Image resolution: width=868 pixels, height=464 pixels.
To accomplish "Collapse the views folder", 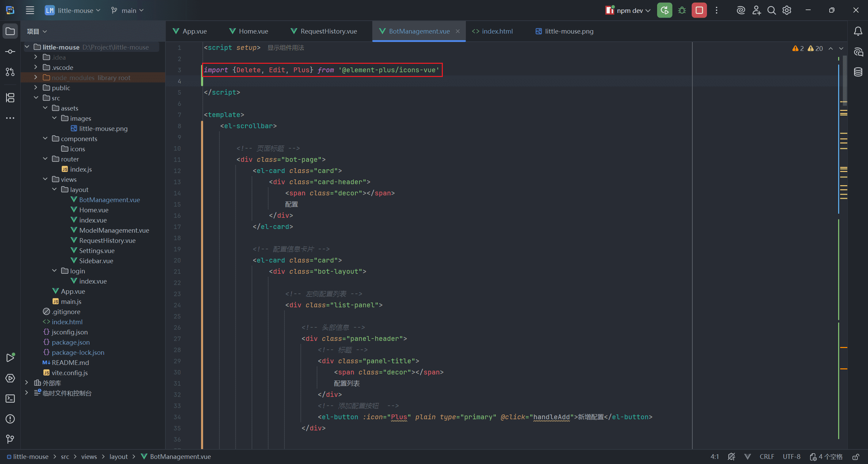I will point(45,179).
